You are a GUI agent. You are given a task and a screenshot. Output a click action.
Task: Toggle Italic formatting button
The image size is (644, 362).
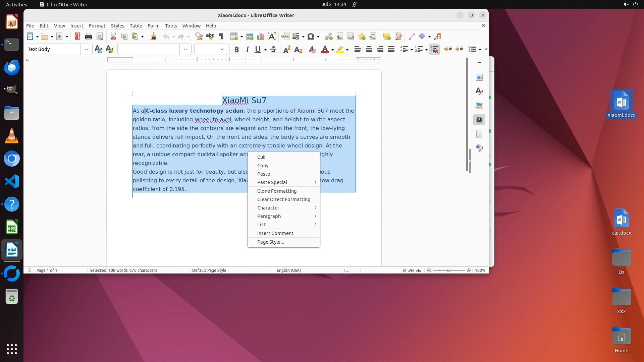pos(247,50)
